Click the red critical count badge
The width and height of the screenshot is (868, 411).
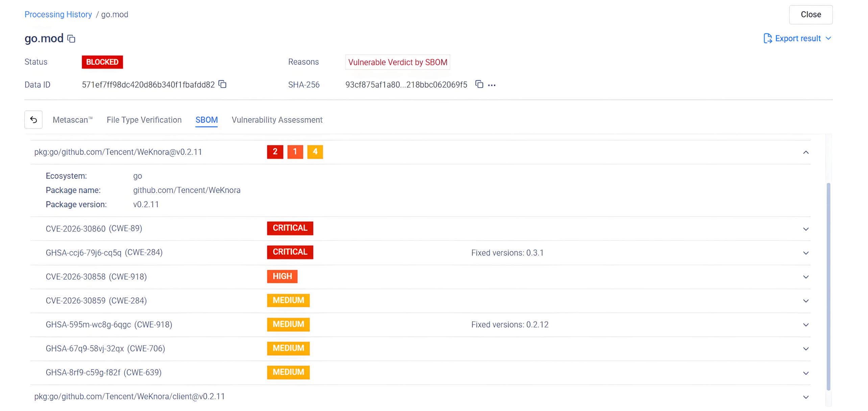[x=275, y=152]
